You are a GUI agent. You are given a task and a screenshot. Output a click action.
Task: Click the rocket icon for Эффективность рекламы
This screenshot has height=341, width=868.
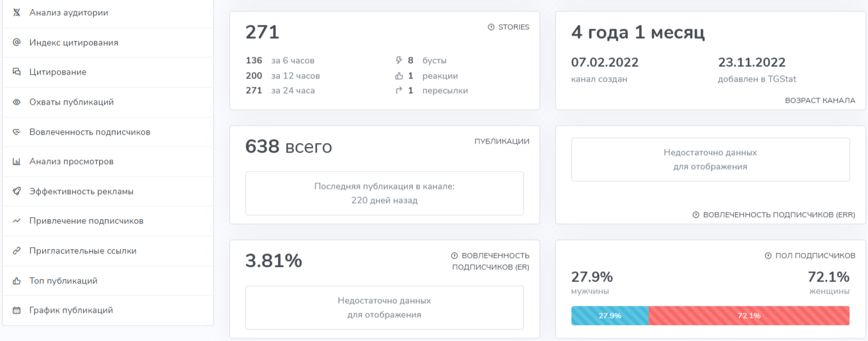click(17, 192)
